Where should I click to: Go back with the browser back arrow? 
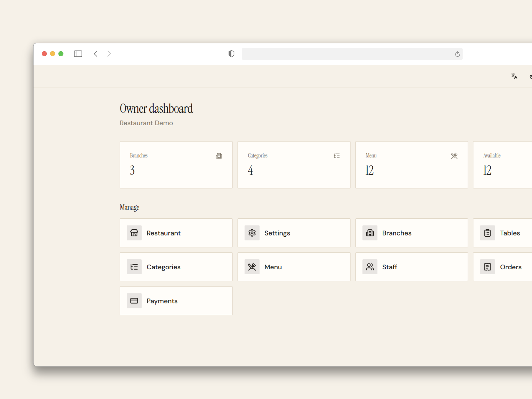click(x=96, y=54)
